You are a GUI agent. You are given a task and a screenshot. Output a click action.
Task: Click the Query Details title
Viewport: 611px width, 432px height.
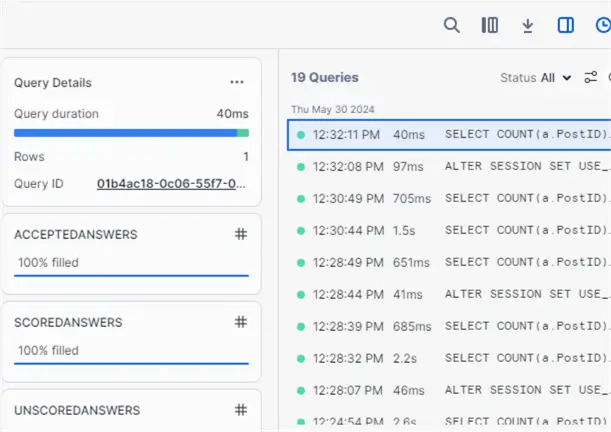(x=53, y=83)
